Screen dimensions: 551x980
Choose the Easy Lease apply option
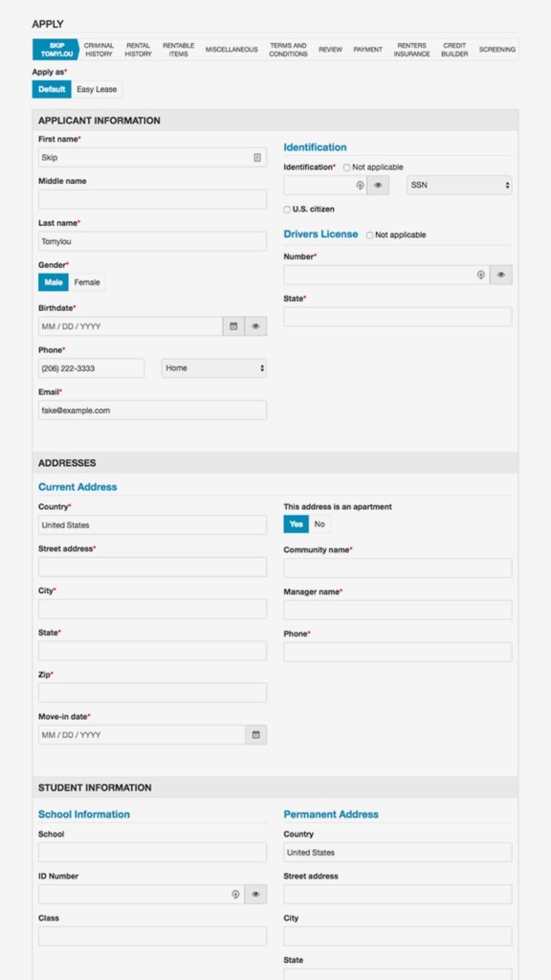point(97,89)
